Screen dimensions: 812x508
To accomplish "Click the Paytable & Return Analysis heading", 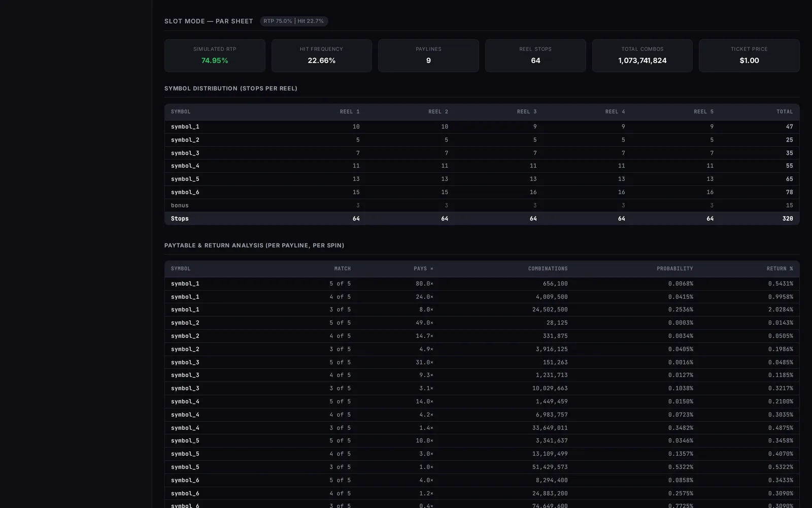I will (254, 245).
